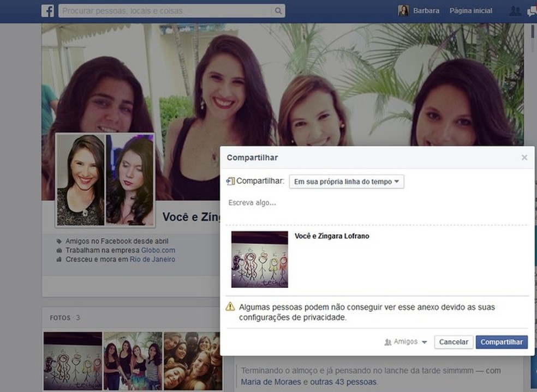537x392 pixels.
Task: Open friend requests via the people icon
Action: 514,10
